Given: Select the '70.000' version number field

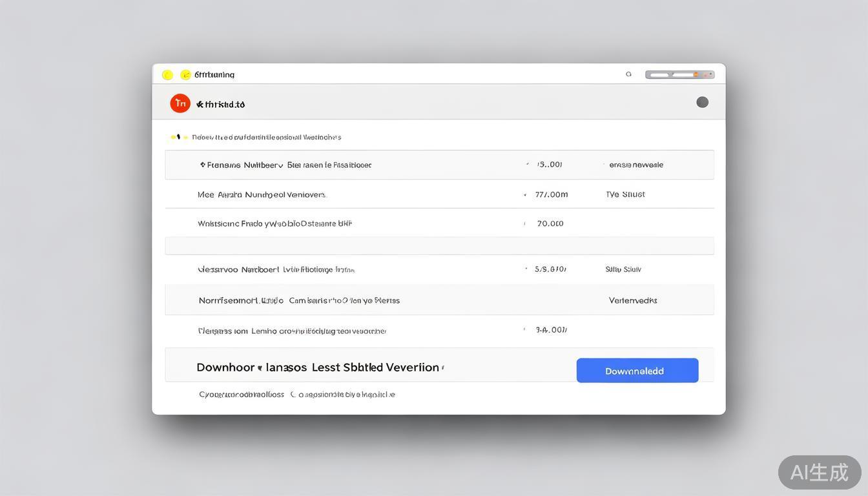Looking at the screenshot, I should tap(550, 223).
